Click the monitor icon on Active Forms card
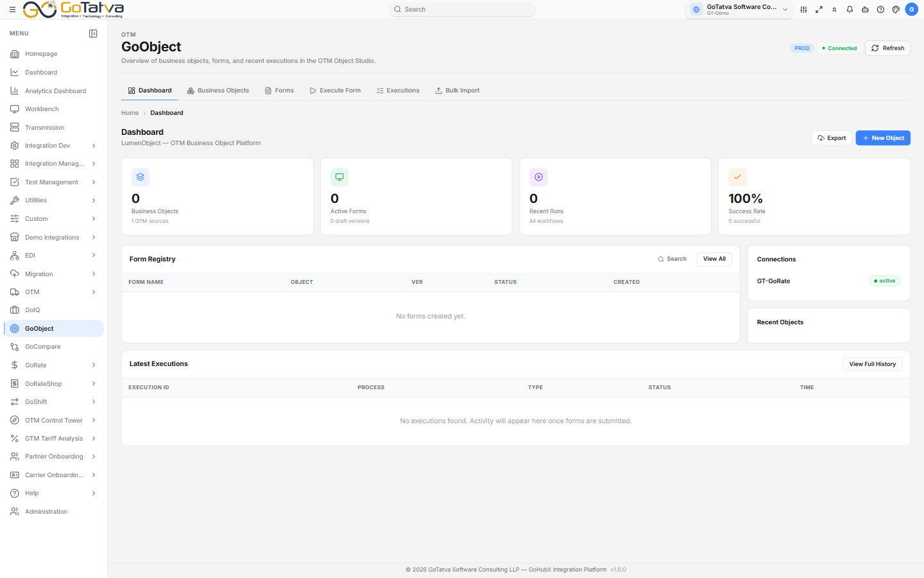The height and width of the screenshot is (578, 924). tap(339, 177)
